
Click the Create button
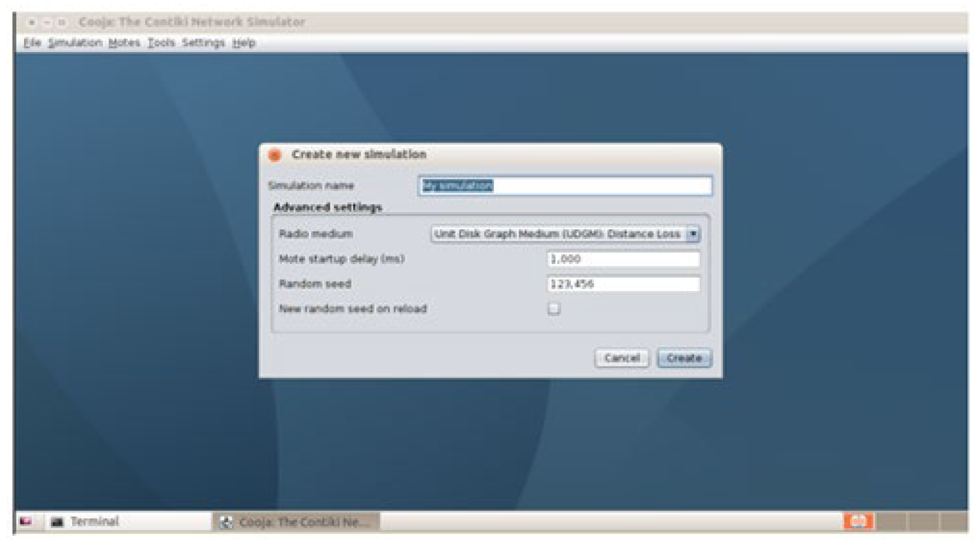pos(684,358)
